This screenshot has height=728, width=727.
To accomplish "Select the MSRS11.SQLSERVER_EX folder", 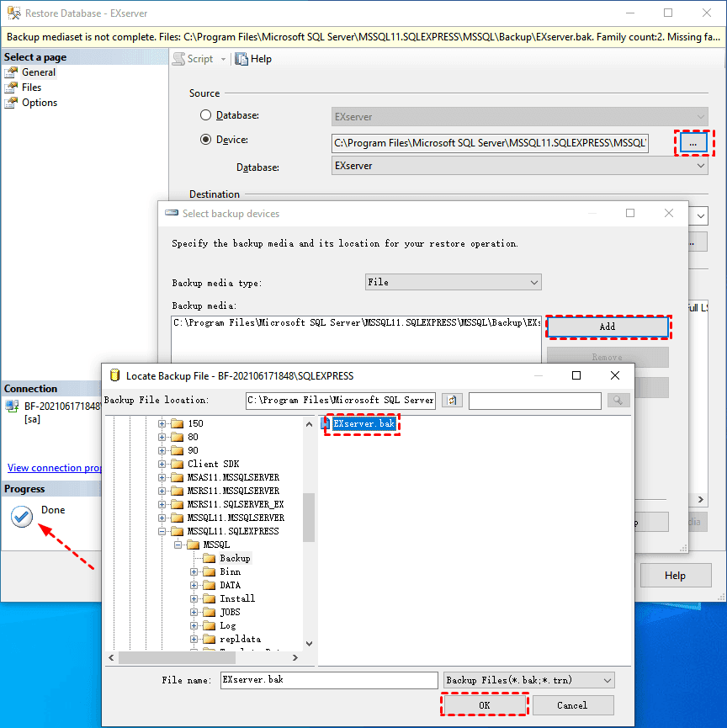I will (236, 504).
